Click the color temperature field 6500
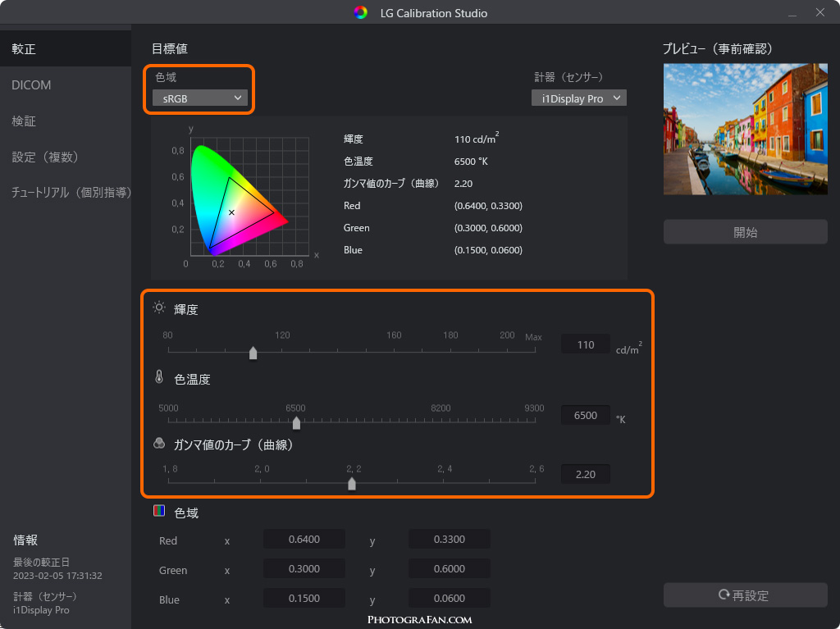Viewport: 840px width, 629px height. [586, 415]
